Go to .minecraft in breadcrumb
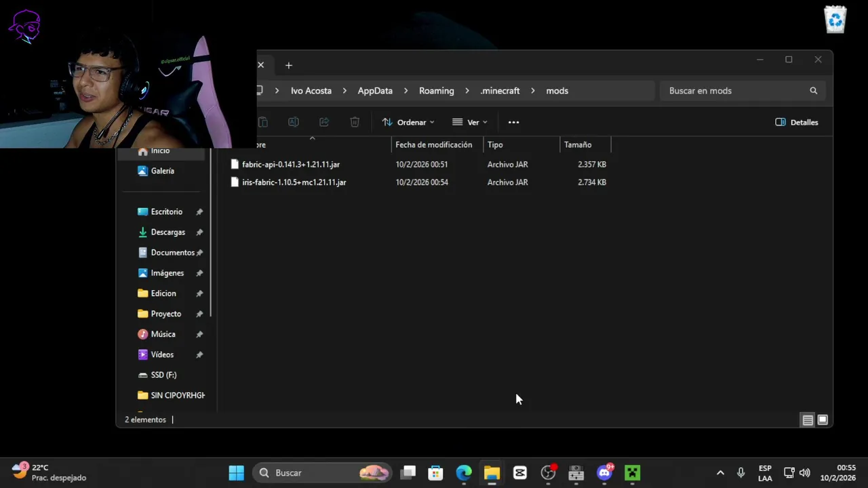 500,91
